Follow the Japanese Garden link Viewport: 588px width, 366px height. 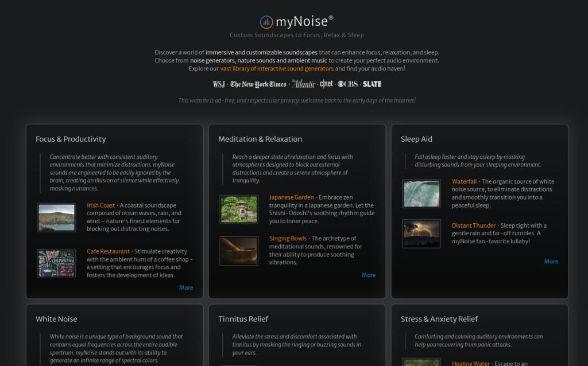(x=291, y=197)
